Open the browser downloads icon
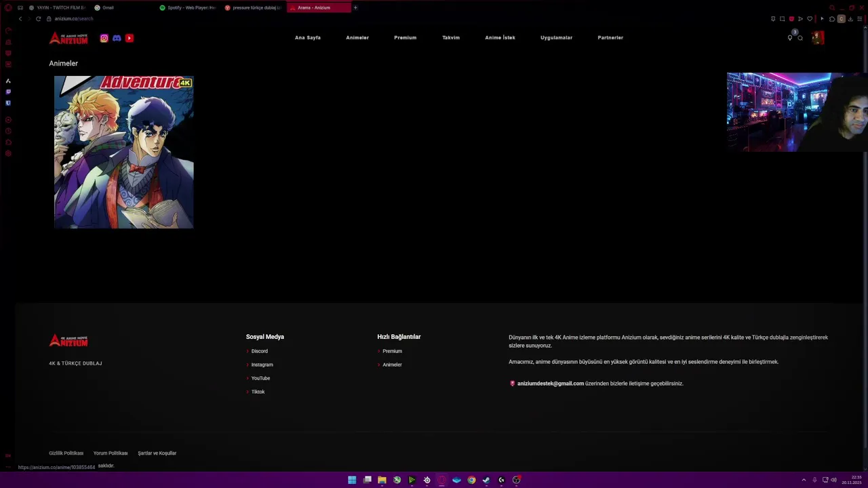The image size is (868, 488). click(850, 19)
